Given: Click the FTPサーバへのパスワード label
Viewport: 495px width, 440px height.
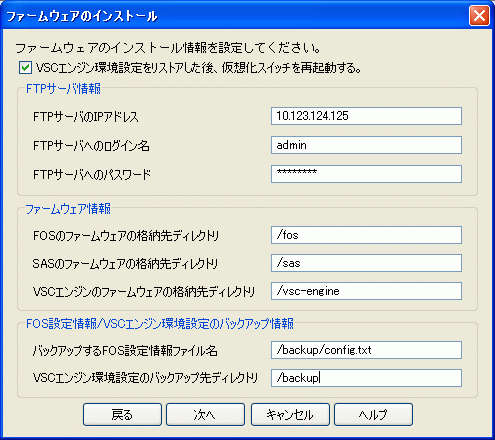Looking at the screenshot, I should click(92, 174).
